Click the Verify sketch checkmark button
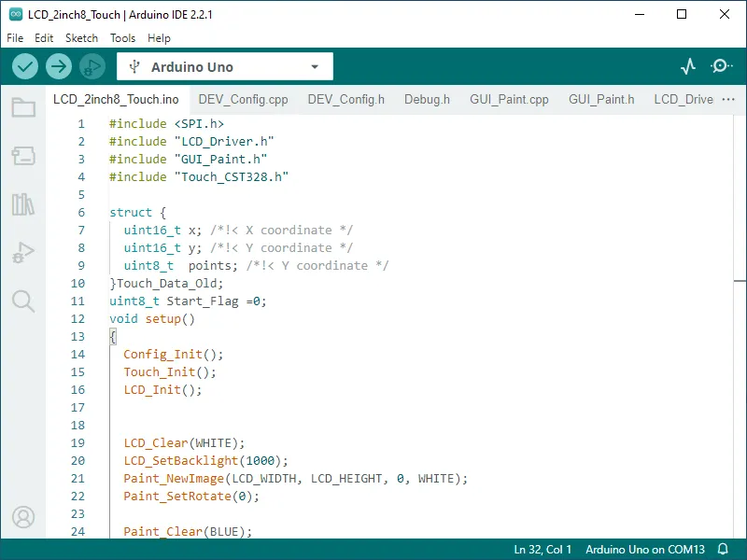The height and width of the screenshot is (560, 747). pyautogui.click(x=25, y=66)
